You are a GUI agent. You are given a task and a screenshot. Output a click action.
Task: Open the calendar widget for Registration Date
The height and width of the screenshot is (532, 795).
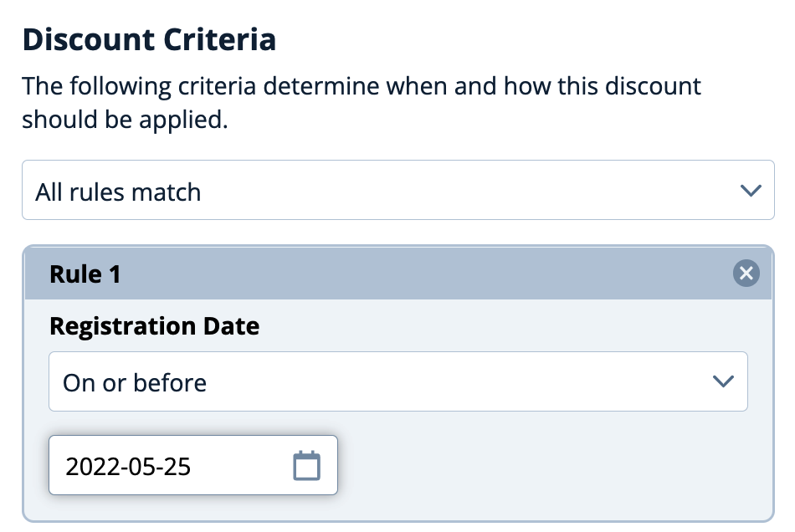[x=306, y=465]
